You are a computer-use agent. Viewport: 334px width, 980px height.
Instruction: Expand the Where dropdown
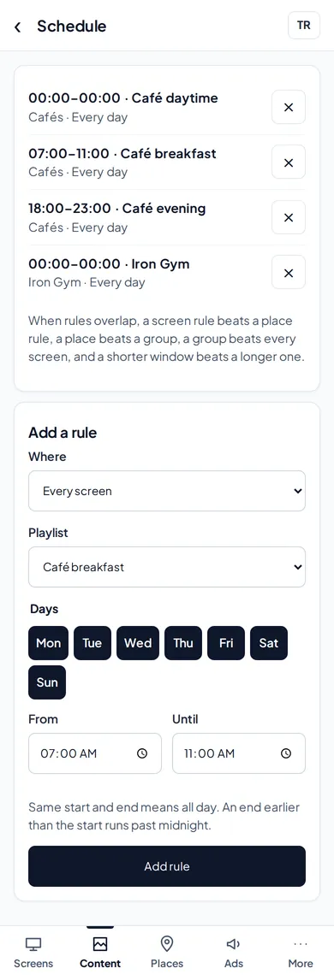coord(167,491)
